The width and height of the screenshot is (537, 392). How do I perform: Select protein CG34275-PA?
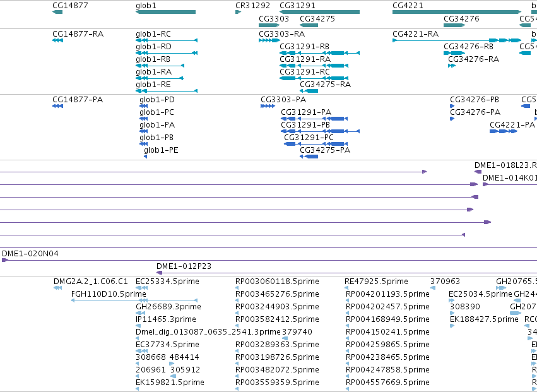point(309,157)
